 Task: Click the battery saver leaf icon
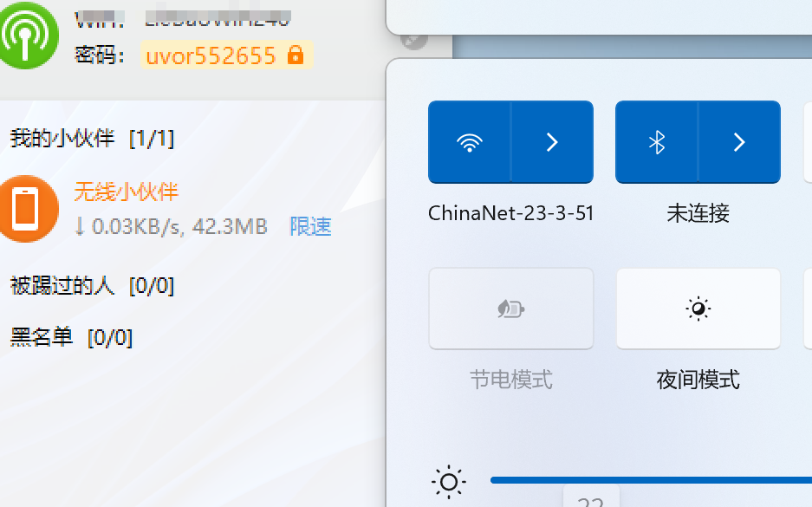pyautogui.click(x=510, y=309)
